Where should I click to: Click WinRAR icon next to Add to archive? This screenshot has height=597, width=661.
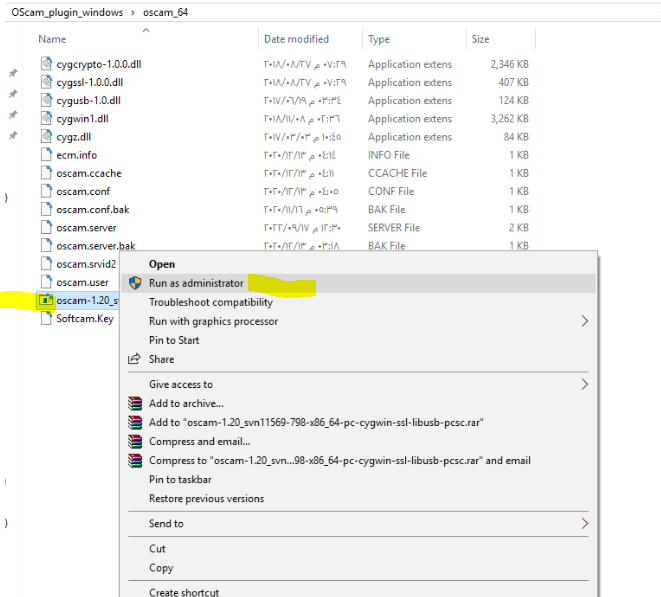(x=135, y=403)
